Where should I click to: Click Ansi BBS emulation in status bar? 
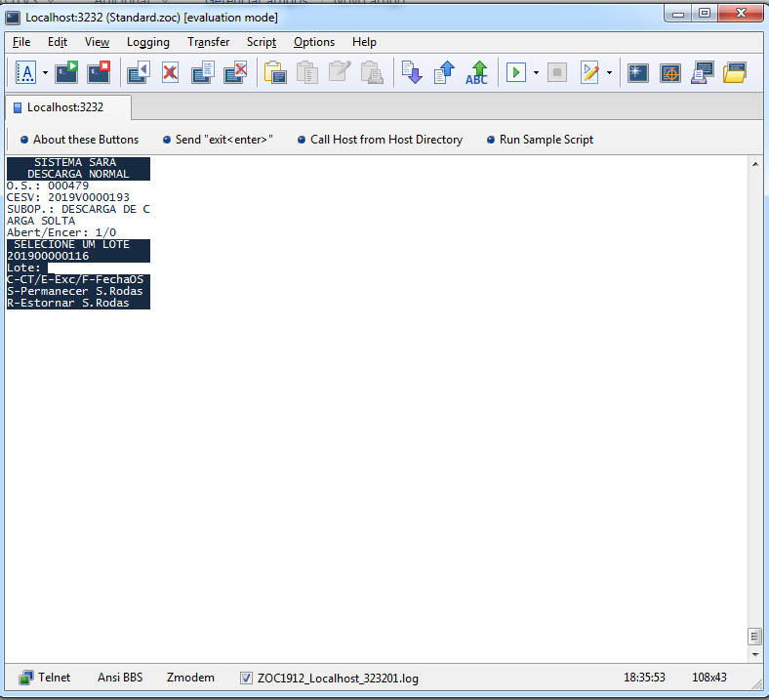pyautogui.click(x=120, y=678)
